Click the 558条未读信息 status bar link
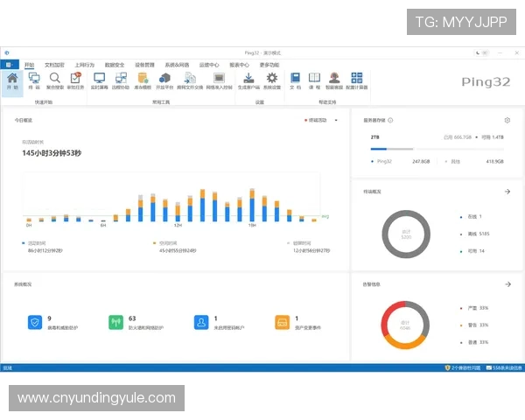The height and width of the screenshot is (420, 525). (x=506, y=367)
